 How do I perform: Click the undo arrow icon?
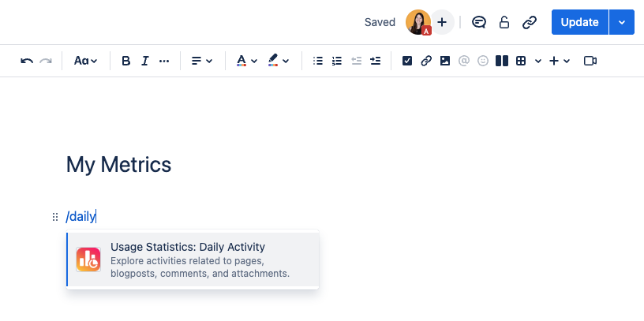tap(27, 61)
